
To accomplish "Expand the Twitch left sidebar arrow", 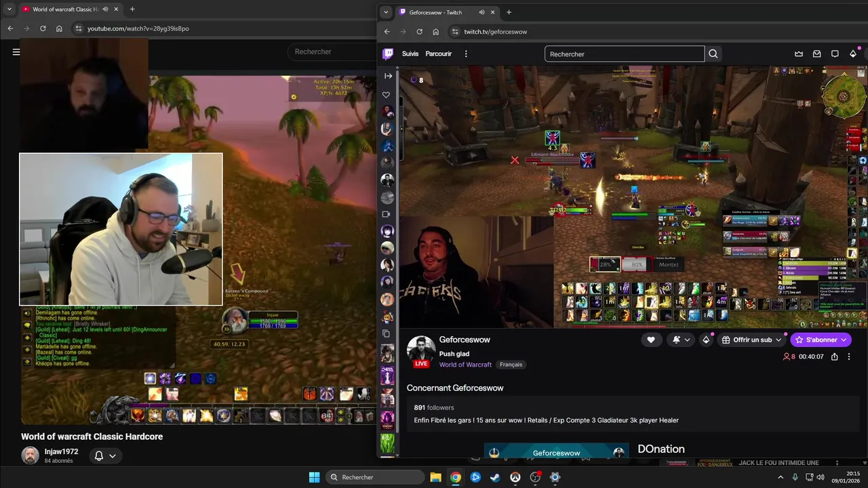I will point(388,76).
